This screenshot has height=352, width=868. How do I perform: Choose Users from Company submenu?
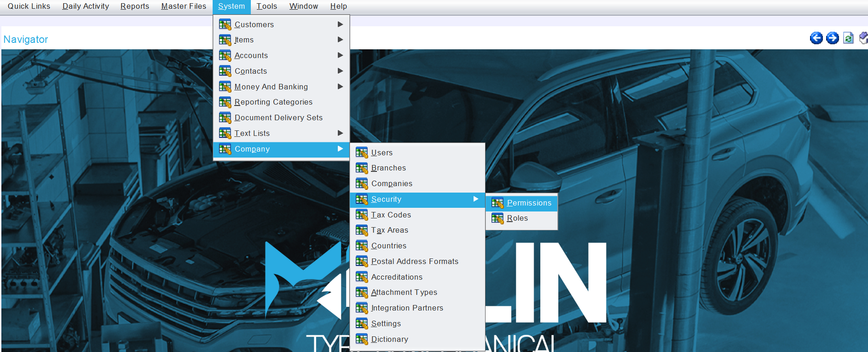click(417, 153)
